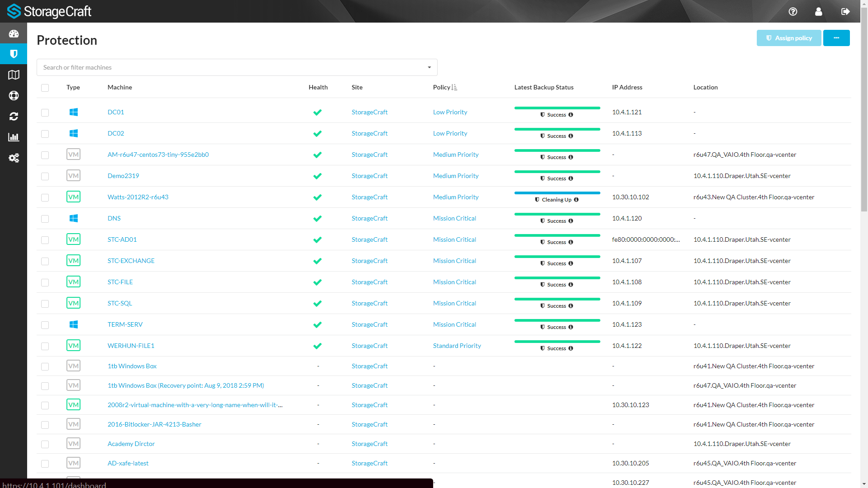Screen dimensions: 868x488
Task: Click the Protection shield sidebar icon
Action: click(x=14, y=54)
